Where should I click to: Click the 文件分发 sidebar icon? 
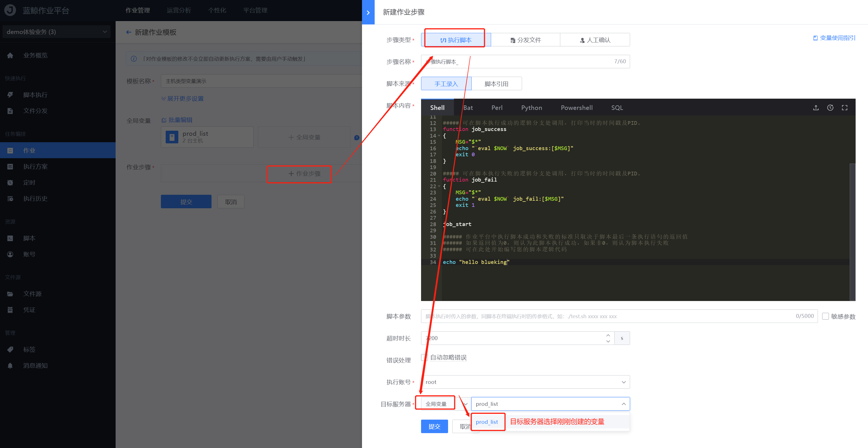pos(10,111)
